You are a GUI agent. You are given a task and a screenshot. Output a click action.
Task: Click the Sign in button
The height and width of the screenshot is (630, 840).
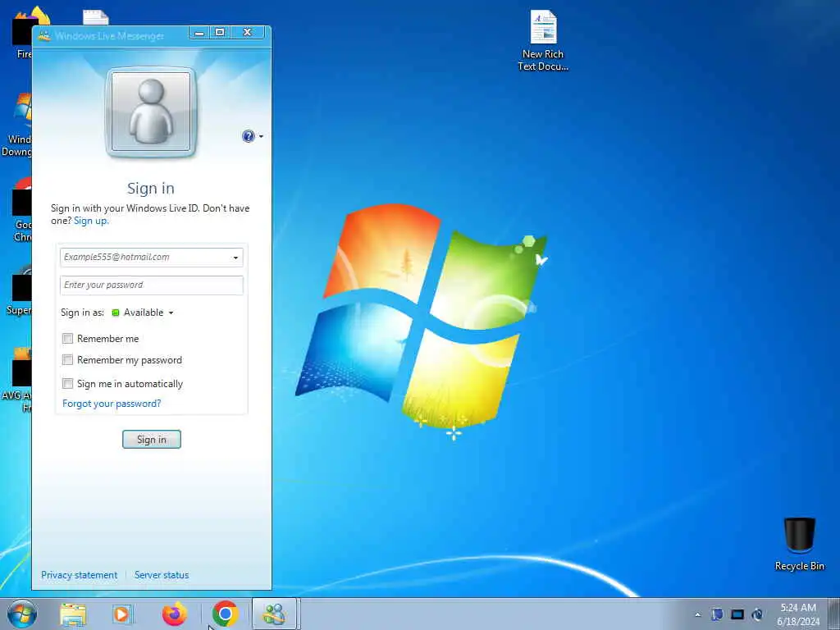coord(152,440)
